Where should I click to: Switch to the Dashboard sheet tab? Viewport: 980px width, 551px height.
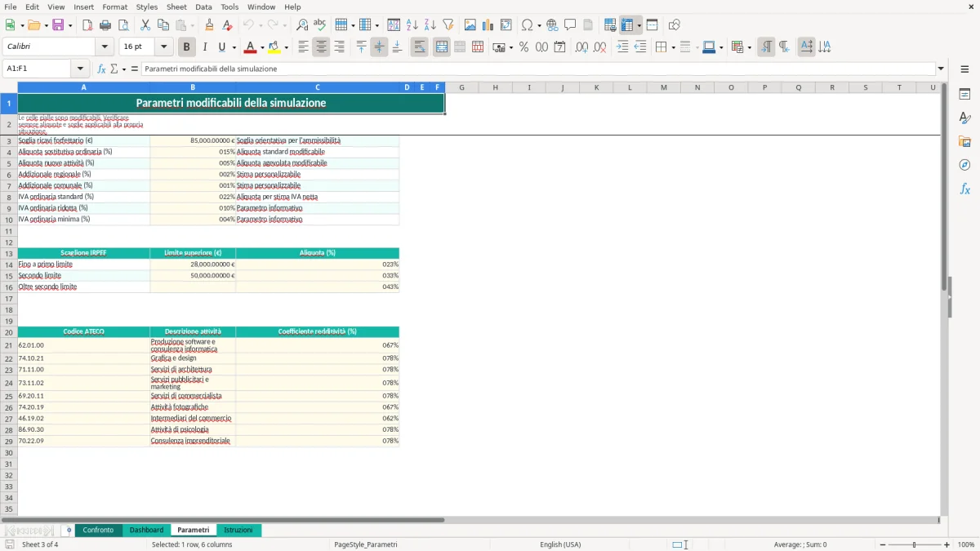pyautogui.click(x=146, y=531)
